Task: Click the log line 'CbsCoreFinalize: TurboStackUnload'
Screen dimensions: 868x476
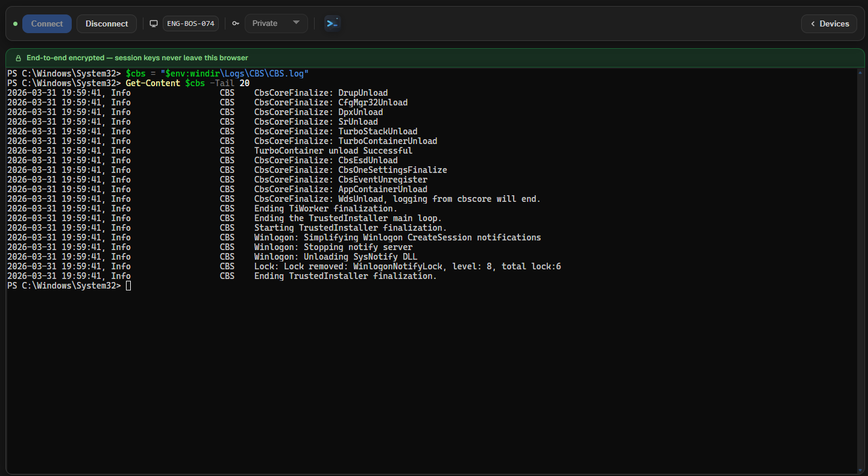Action: pos(212,131)
